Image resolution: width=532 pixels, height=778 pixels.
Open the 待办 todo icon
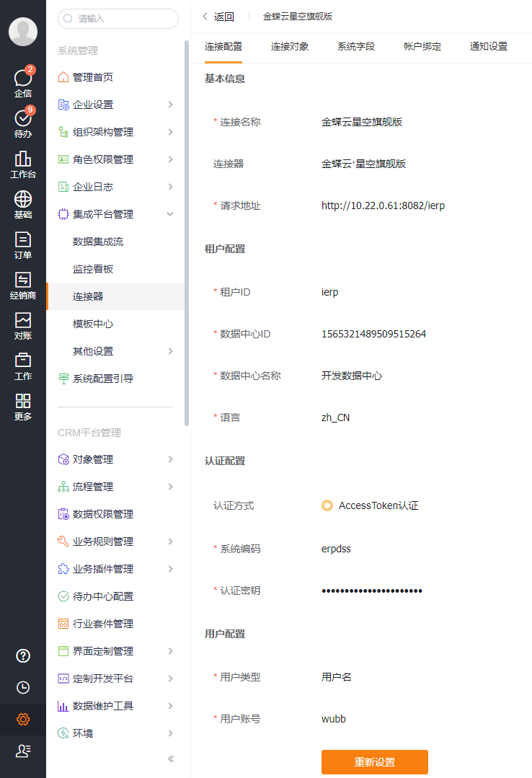tap(23, 118)
